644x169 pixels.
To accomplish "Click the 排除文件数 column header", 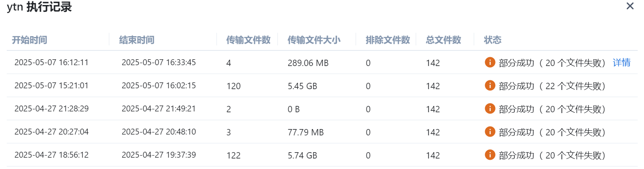I will tap(388, 40).
